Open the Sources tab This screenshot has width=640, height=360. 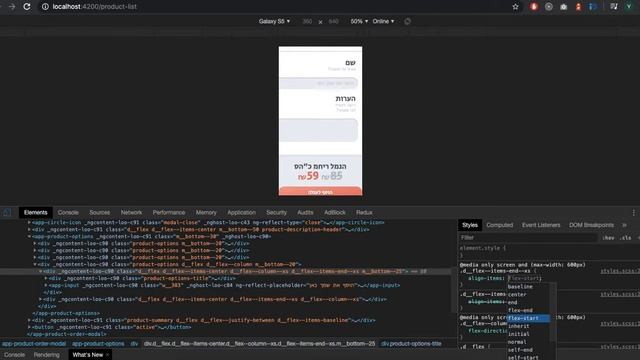pyautogui.click(x=100, y=212)
